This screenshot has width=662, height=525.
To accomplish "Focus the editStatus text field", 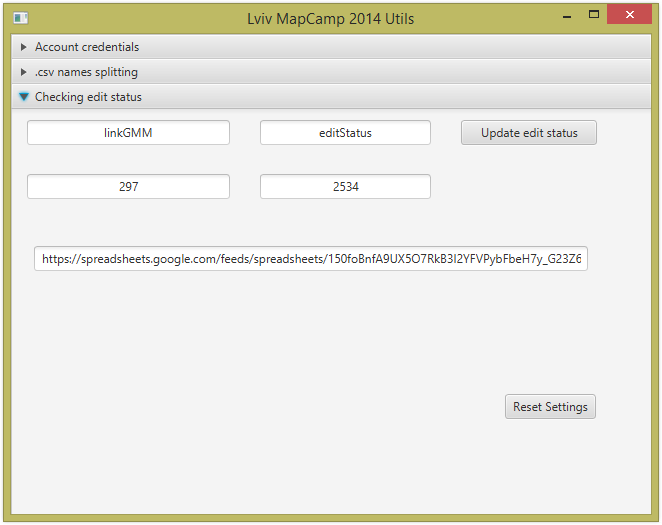I will click(345, 133).
